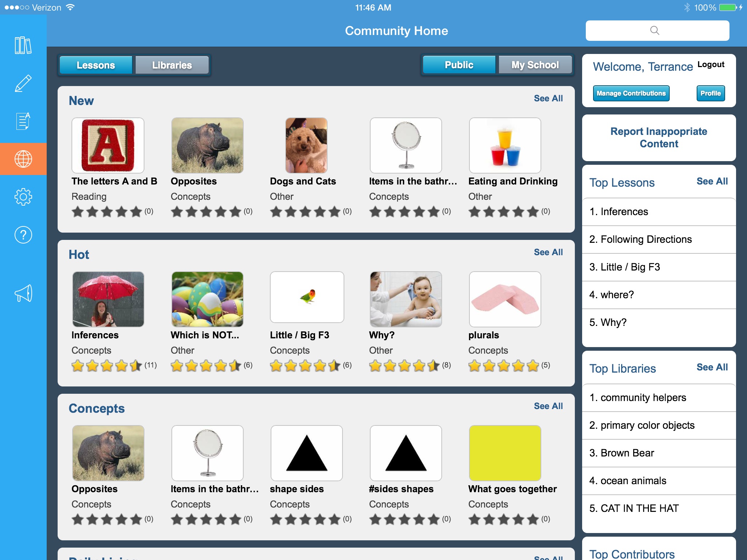
Task: Toggle to Public content view
Action: coord(459,65)
